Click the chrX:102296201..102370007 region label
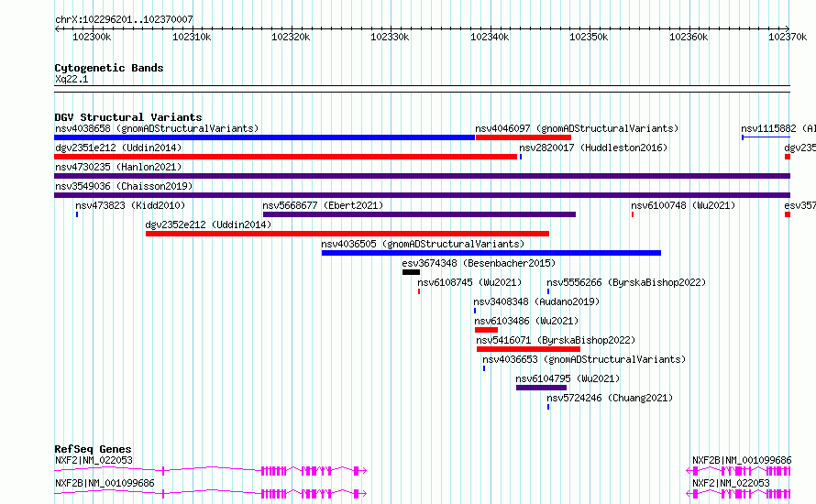The height and width of the screenshot is (504, 816). pyautogui.click(x=124, y=20)
